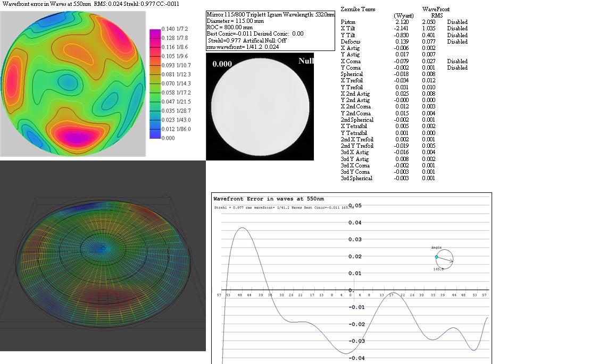Image resolution: width=590 pixels, height=364 pixels.
Task: Click the Null label on the interferogram image
Action: [x=305, y=61]
